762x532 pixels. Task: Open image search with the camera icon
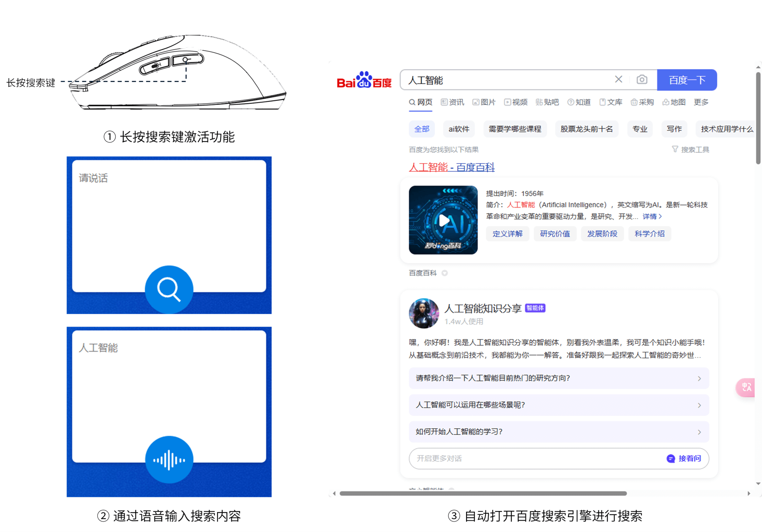(641, 79)
